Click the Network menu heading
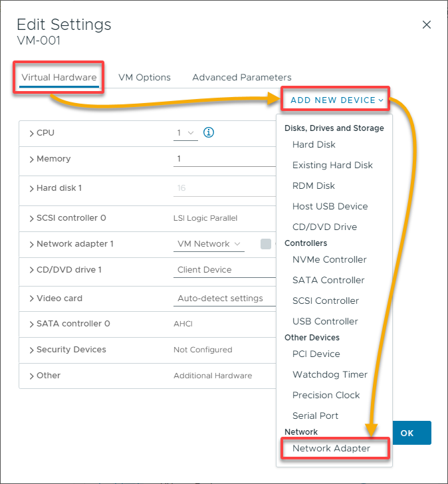 [301, 432]
